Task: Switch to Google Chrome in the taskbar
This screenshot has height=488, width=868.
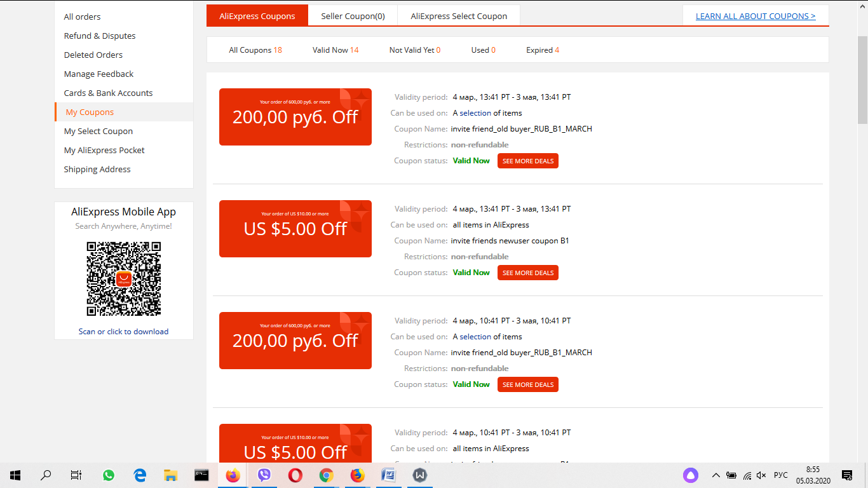Action: [x=326, y=475]
